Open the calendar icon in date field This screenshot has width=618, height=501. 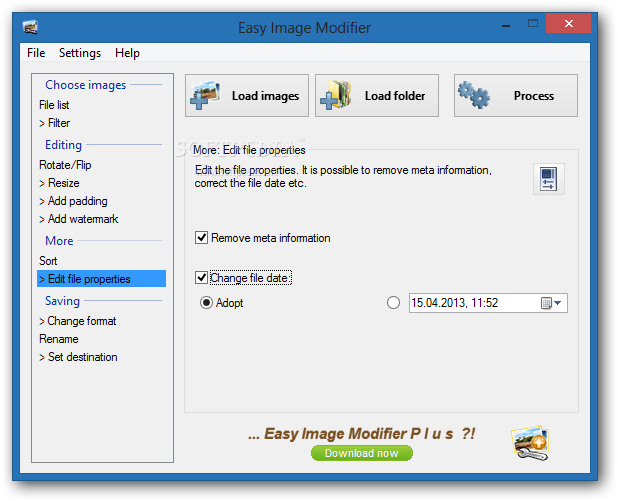546,303
